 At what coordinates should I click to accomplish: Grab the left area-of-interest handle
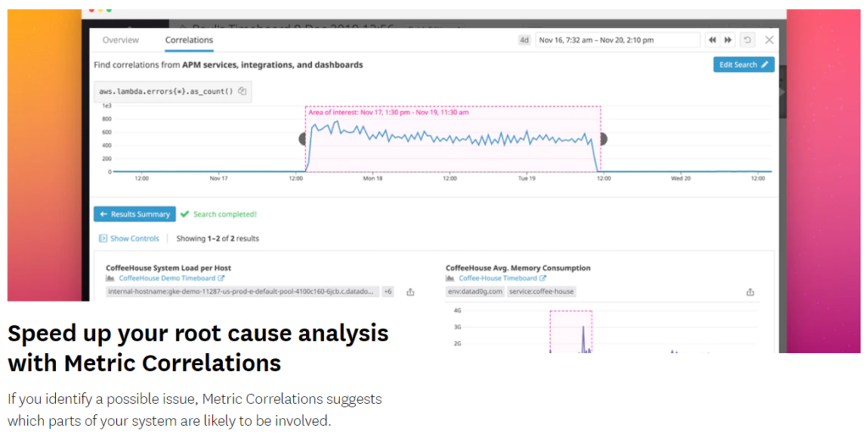pyautogui.click(x=303, y=139)
